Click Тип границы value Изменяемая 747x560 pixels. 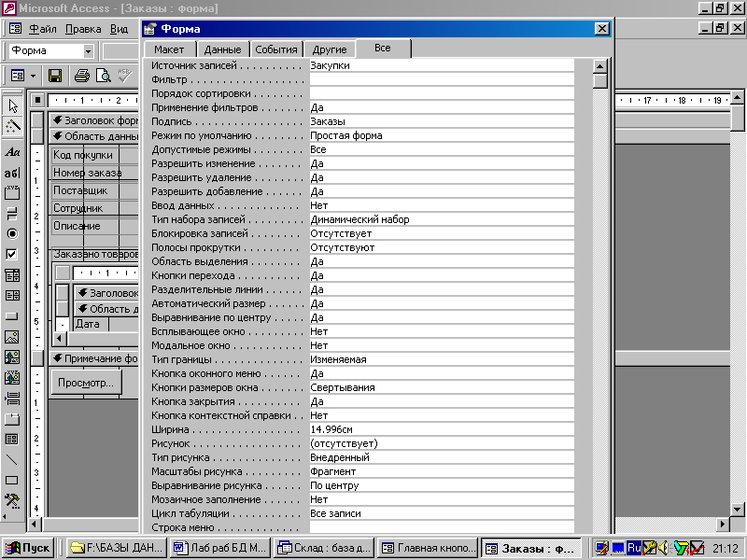[442, 359]
